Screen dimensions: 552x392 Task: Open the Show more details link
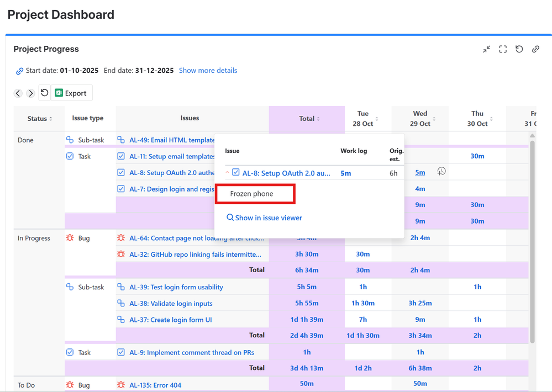pyautogui.click(x=208, y=70)
